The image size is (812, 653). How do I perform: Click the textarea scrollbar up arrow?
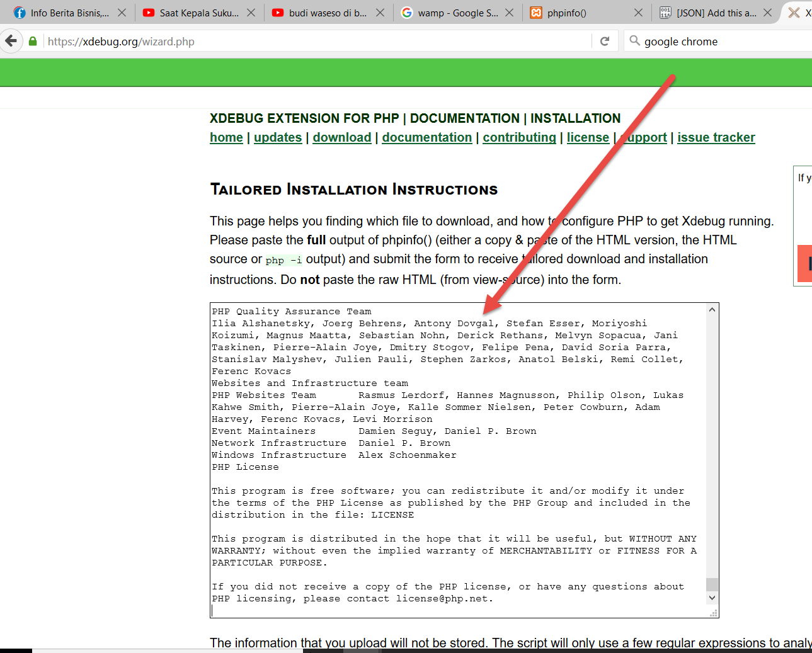click(712, 310)
